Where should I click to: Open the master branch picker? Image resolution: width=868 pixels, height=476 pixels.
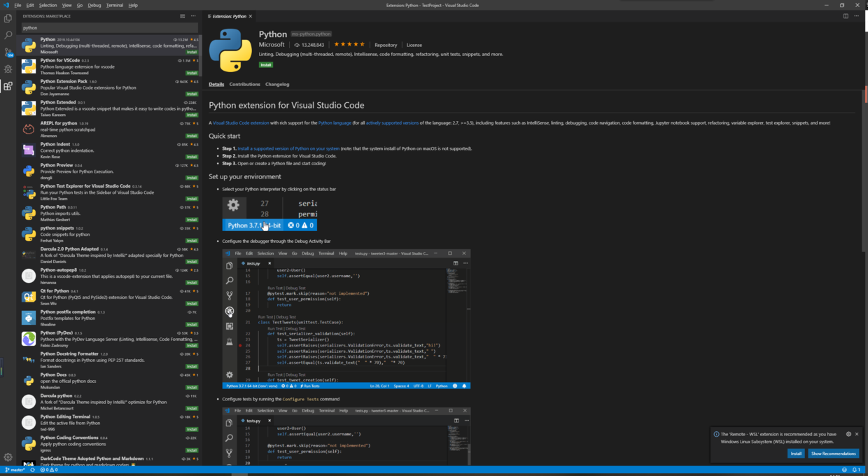15,470
